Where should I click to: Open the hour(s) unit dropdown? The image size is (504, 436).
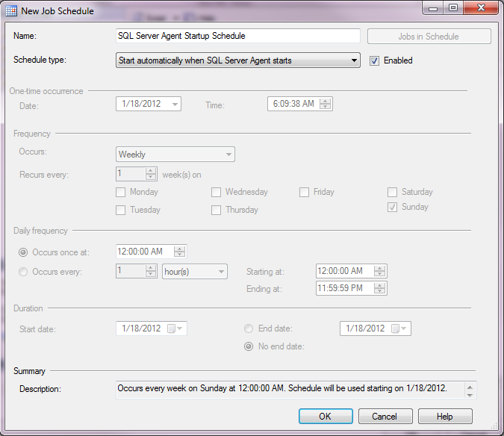195,272
